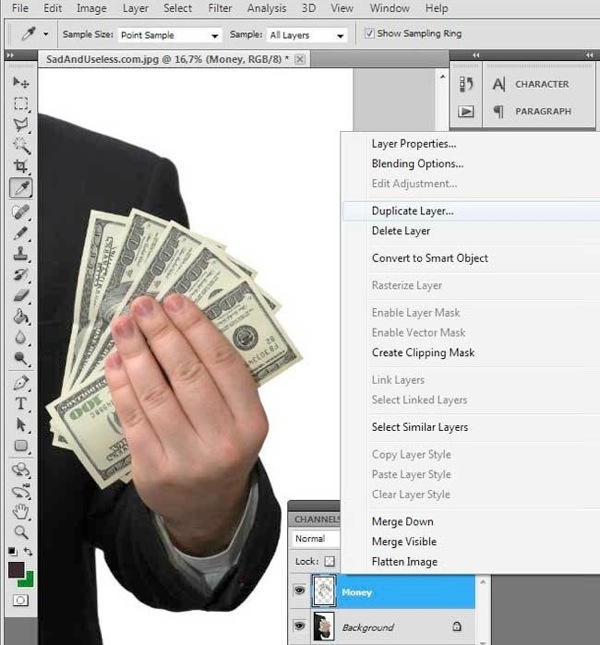Click Flatten Image in context menu
This screenshot has height=645, width=600.
404,562
